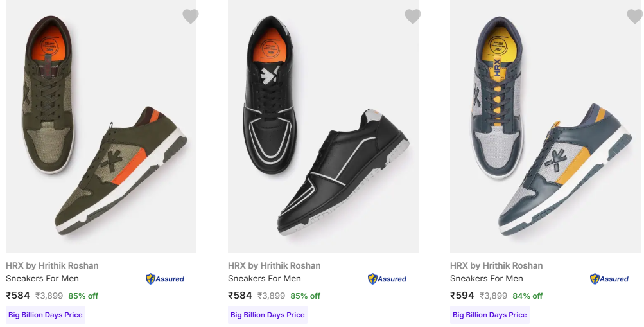Click Big Billion Days Price tag on navy sneaker
This screenshot has height=327, width=644.
point(490,315)
